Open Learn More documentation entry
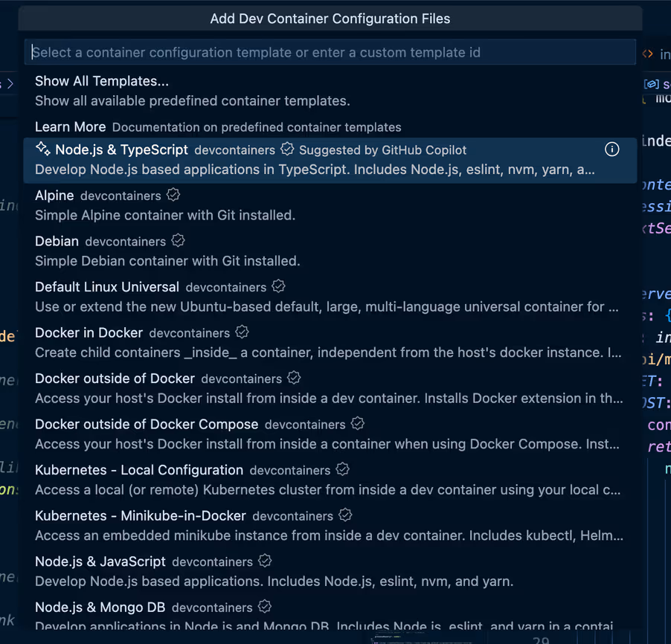Screen dimensions: 671x644 click(x=330, y=127)
